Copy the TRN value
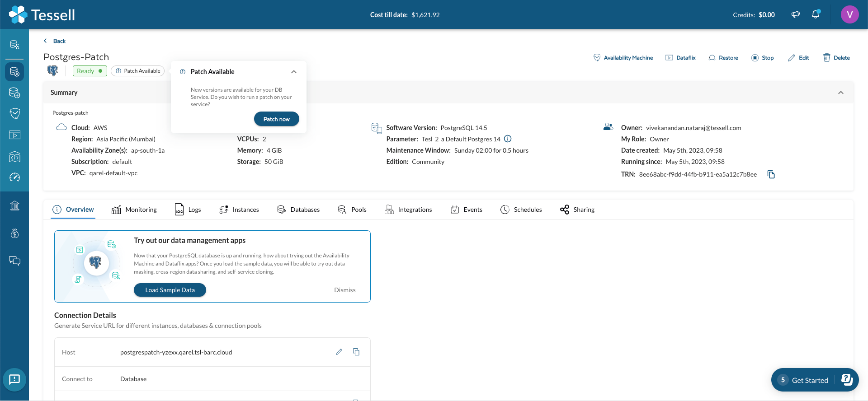This screenshot has height=401, width=868. [x=771, y=174]
